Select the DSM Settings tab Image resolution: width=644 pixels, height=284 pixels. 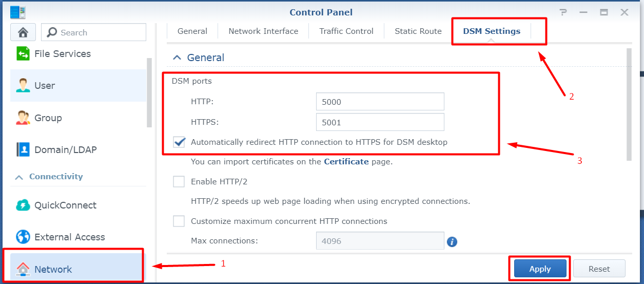point(492,31)
